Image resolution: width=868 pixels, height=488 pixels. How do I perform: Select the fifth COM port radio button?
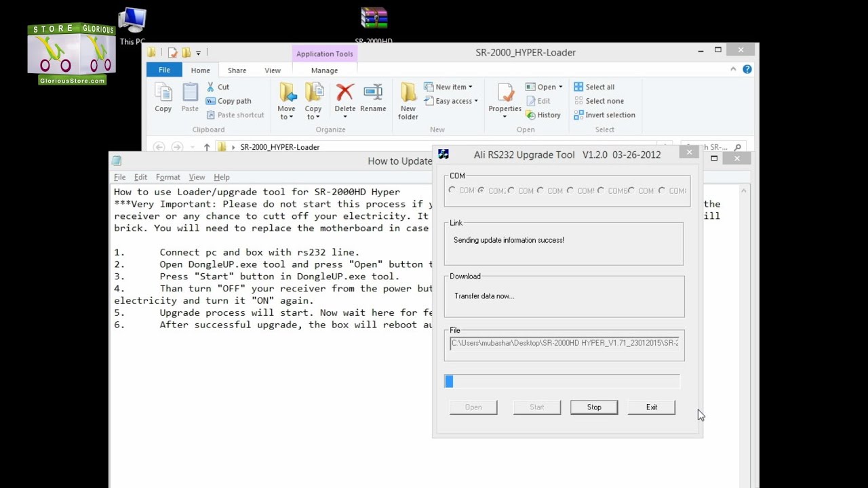pyautogui.click(x=570, y=190)
